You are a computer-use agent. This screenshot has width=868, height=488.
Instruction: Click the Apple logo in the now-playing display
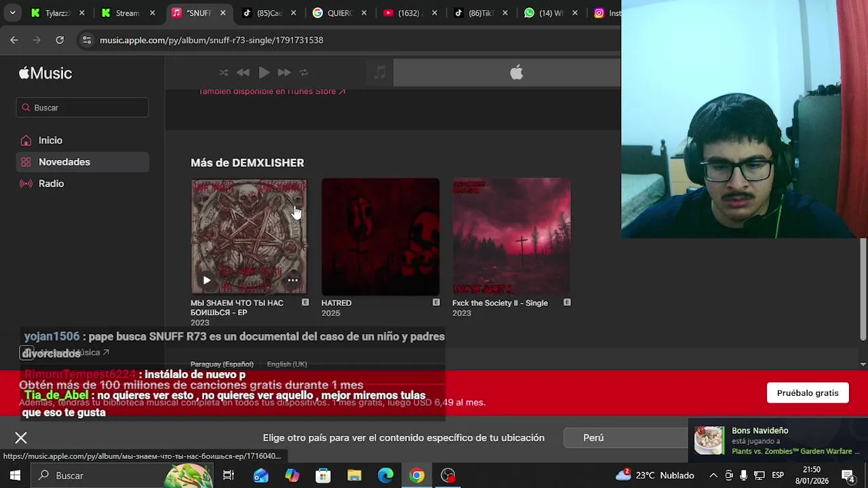pos(516,73)
